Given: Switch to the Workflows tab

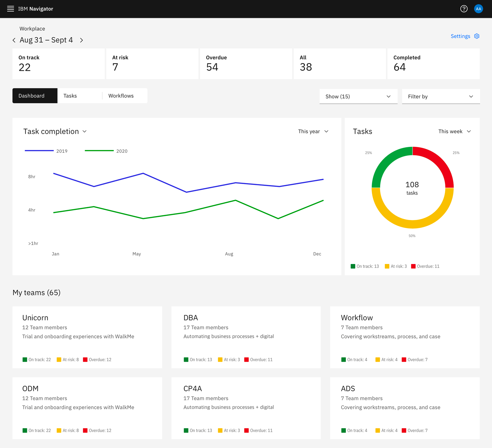Looking at the screenshot, I should [x=125, y=96].
